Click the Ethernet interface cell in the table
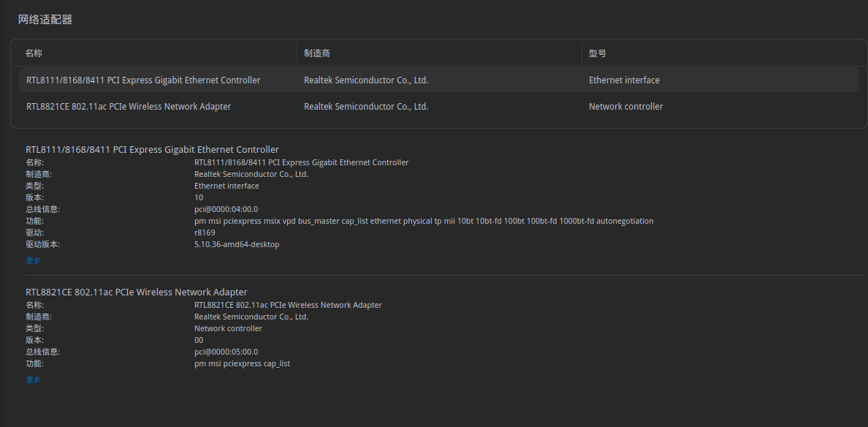 pyautogui.click(x=624, y=80)
